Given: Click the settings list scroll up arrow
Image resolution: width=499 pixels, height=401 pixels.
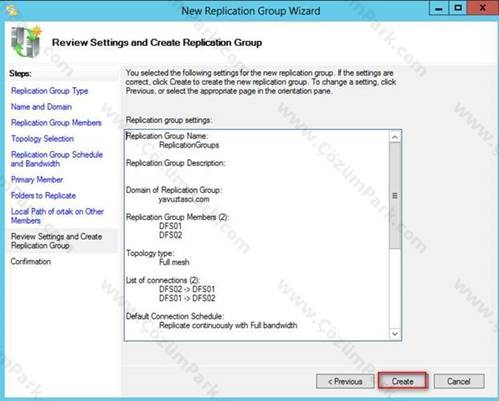Looking at the screenshot, I should point(395,137).
